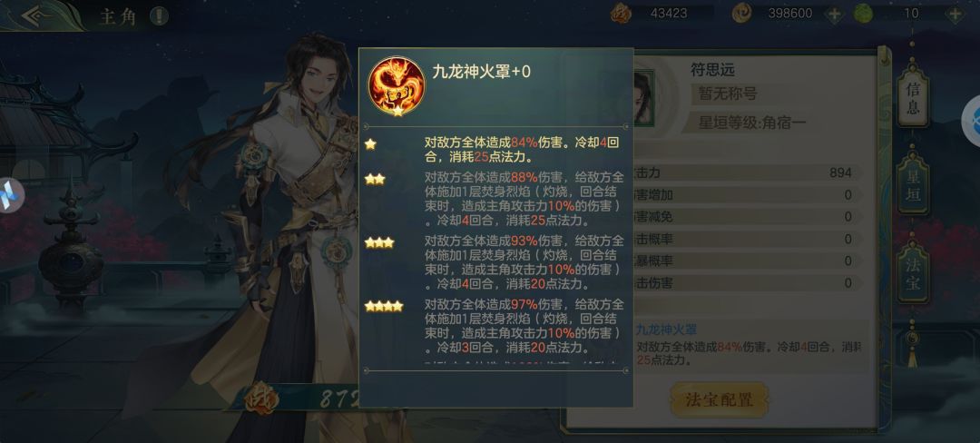Screen dimensions: 980x443
Task: Tap the 九龙神火罩 skill link in panel
Action: click(666, 330)
